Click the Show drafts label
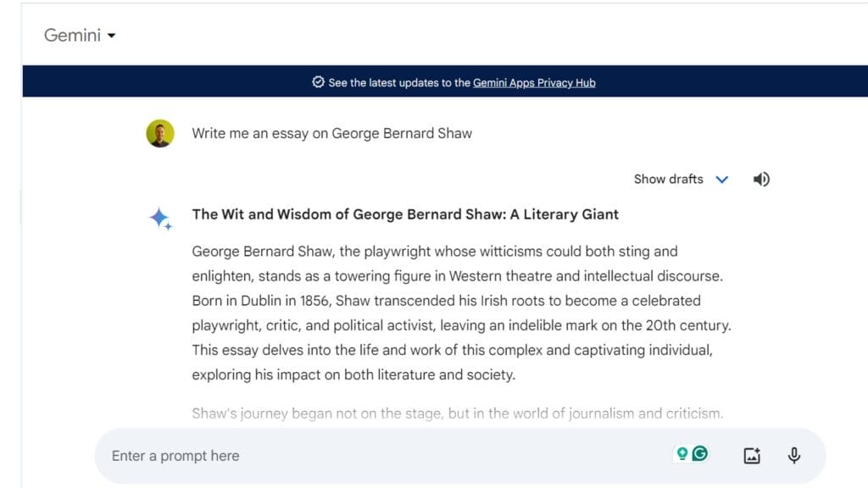Screen dimensions: 868x488 (668, 180)
